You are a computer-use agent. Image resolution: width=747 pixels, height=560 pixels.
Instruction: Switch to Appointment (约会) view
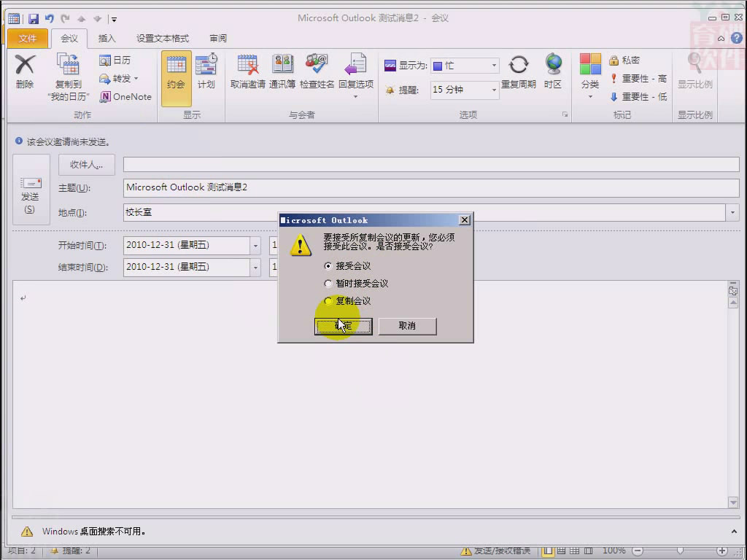[x=177, y=78]
